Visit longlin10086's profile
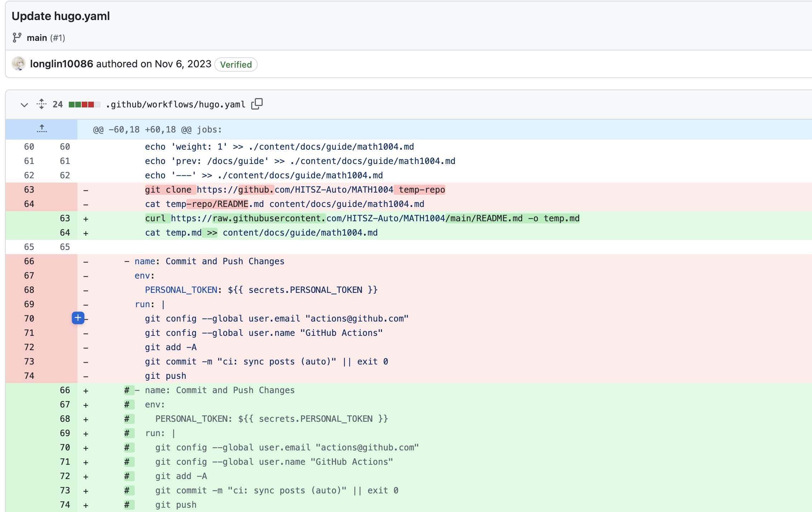This screenshot has width=812, height=512. (x=61, y=64)
